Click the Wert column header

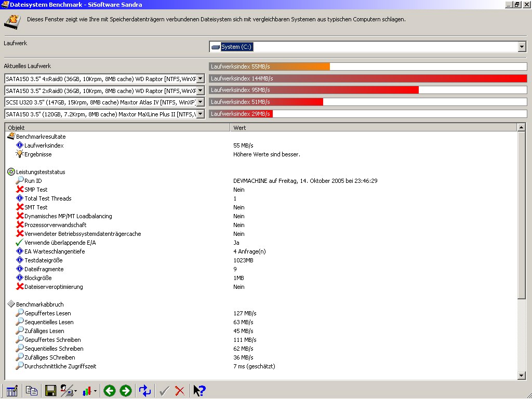click(x=374, y=128)
